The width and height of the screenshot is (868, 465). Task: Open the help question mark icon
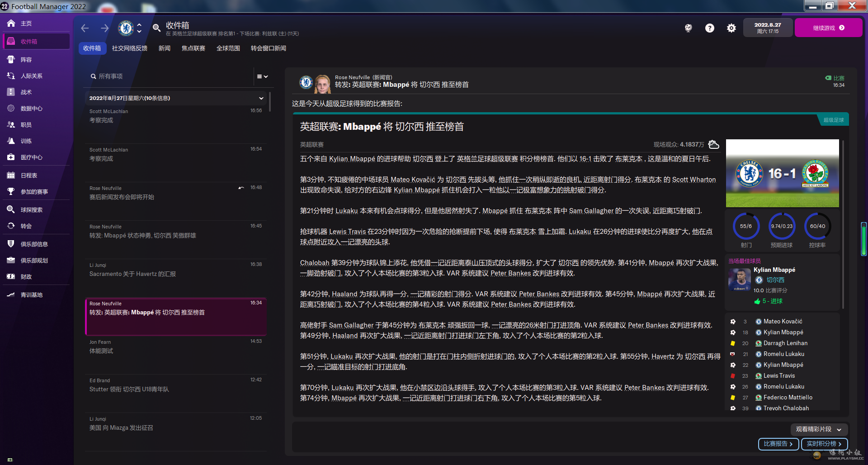(710, 28)
